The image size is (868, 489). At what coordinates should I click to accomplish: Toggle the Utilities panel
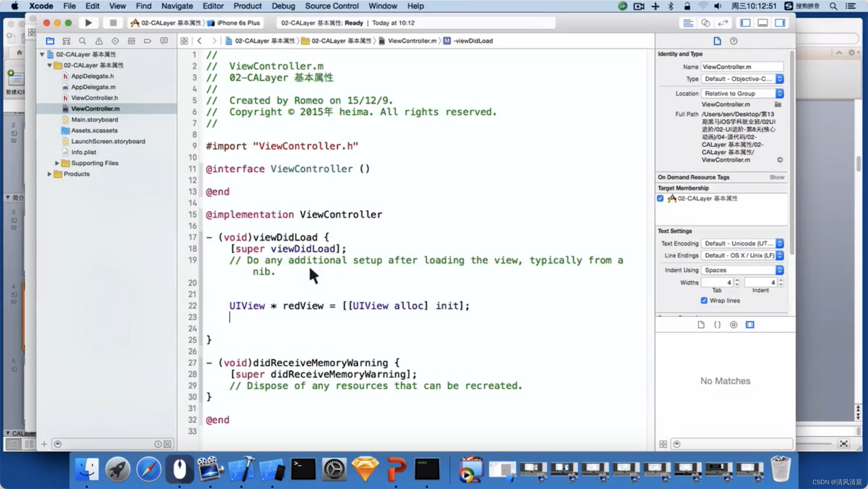780,23
